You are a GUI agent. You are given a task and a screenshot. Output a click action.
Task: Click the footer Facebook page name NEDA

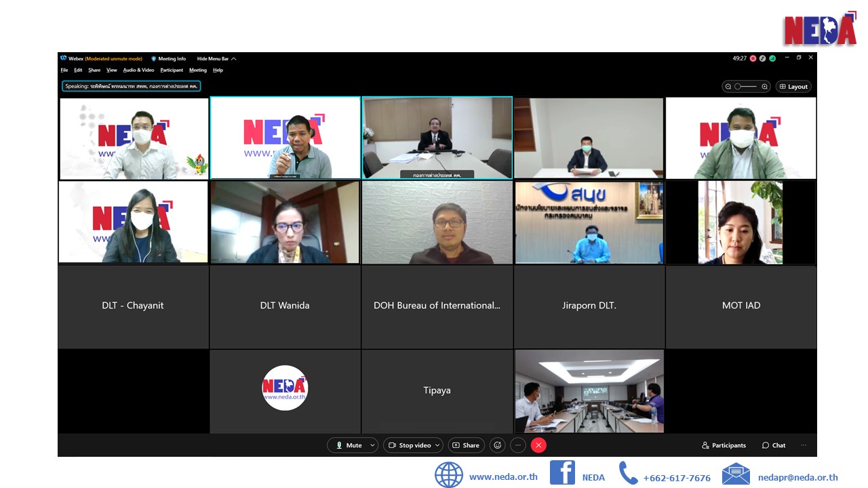click(593, 478)
